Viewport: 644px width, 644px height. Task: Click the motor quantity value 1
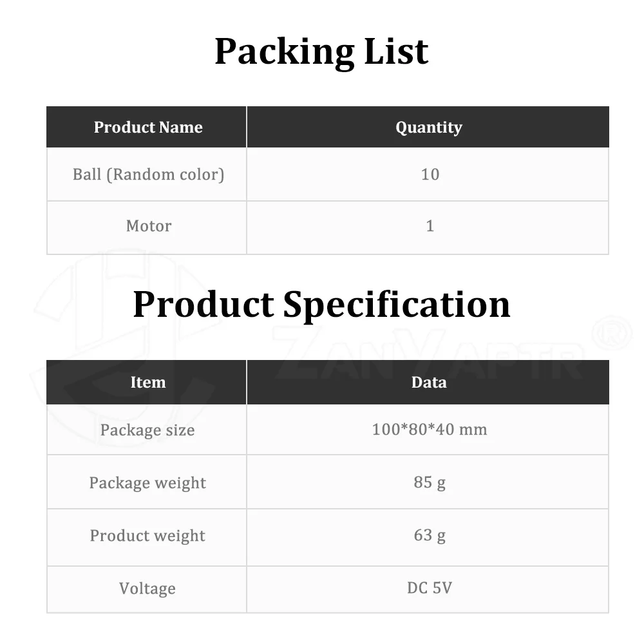coord(430,226)
